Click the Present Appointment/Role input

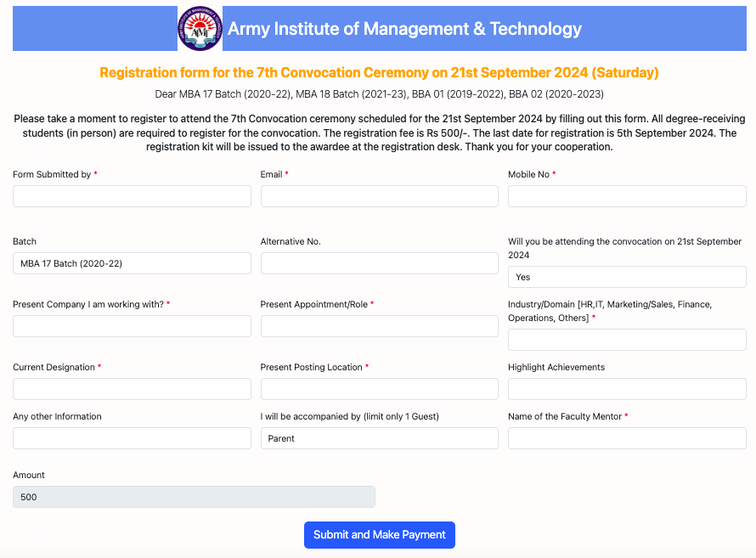(380, 326)
